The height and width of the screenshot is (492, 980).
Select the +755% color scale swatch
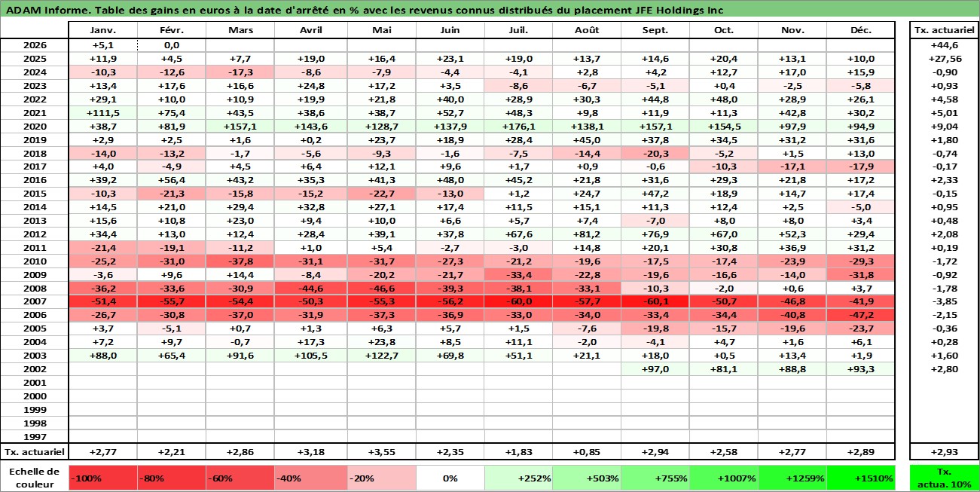click(655, 478)
